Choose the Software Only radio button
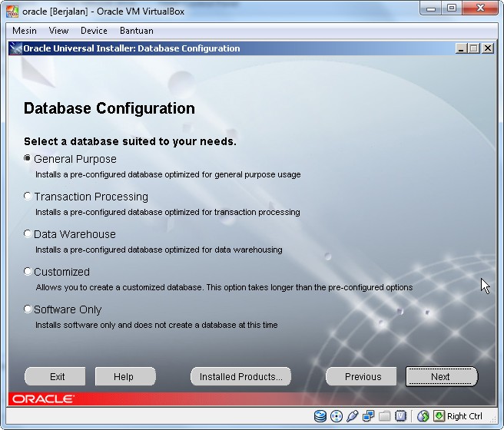 coord(28,309)
